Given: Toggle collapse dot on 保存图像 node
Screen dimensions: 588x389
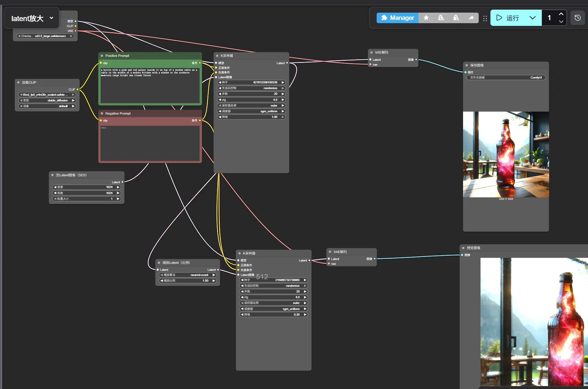Looking at the screenshot, I should 467,65.
